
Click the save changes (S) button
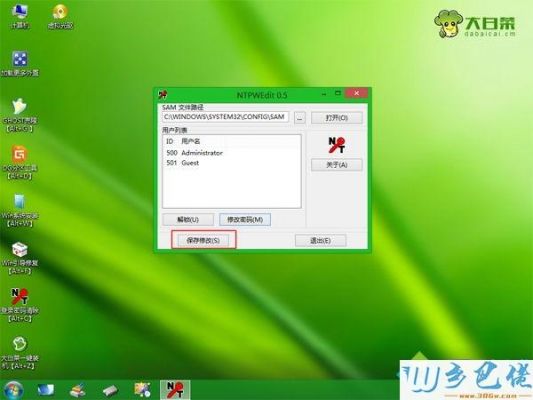[203, 241]
